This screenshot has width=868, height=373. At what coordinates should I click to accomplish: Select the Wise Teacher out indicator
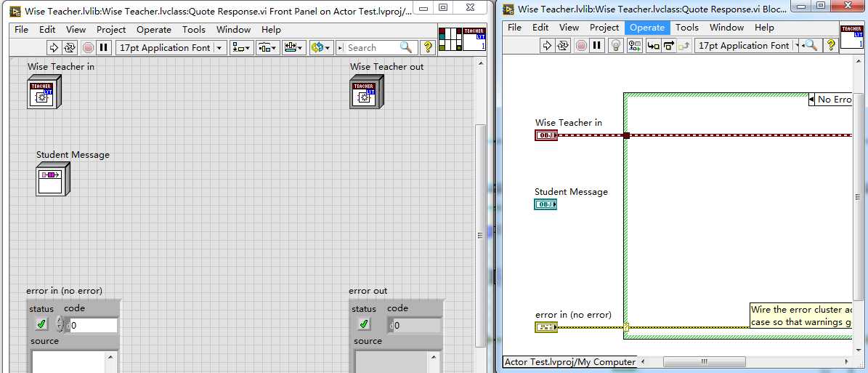click(366, 92)
